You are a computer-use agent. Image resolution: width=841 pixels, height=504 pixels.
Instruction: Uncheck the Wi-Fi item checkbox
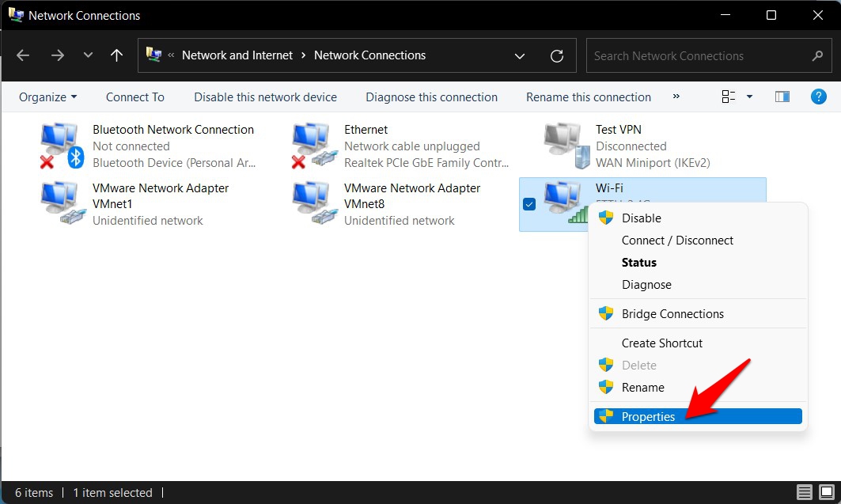pos(530,204)
